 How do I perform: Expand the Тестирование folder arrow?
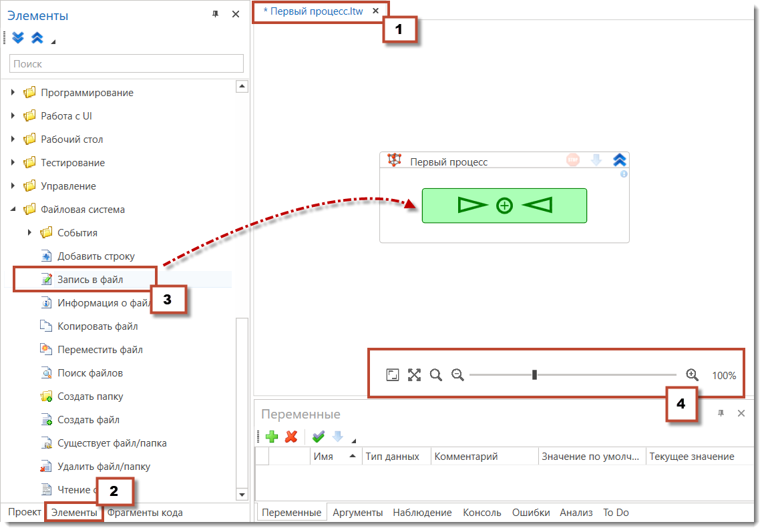tap(13, 162)
